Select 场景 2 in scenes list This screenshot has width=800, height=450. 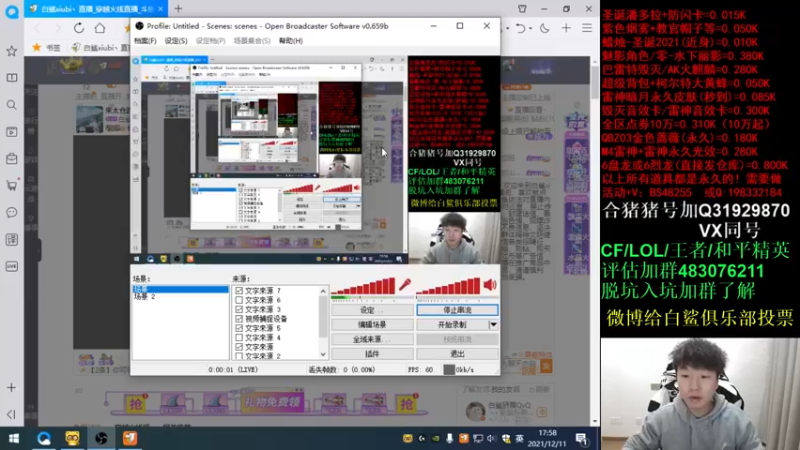point(144,296)
